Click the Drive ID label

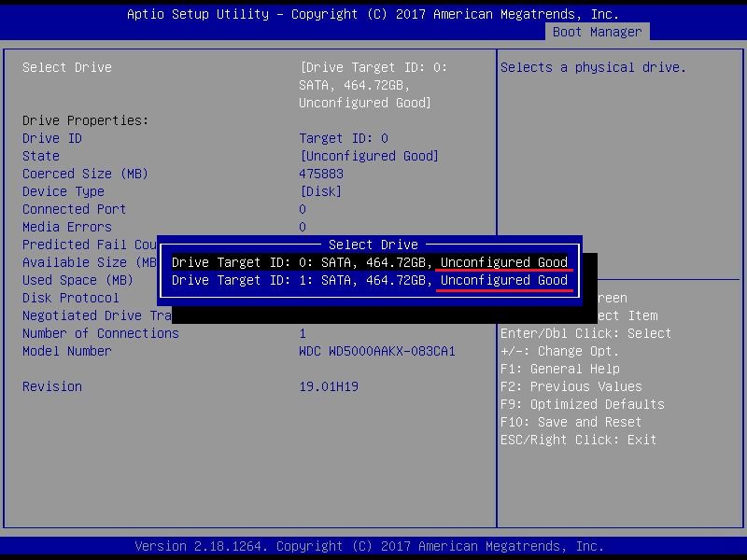tap(52, 138)
